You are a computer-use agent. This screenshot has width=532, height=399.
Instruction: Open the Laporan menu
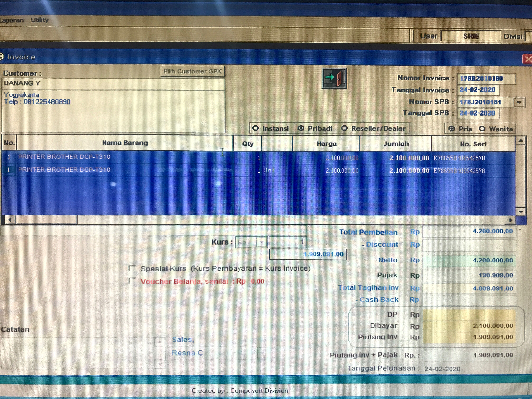11,20
